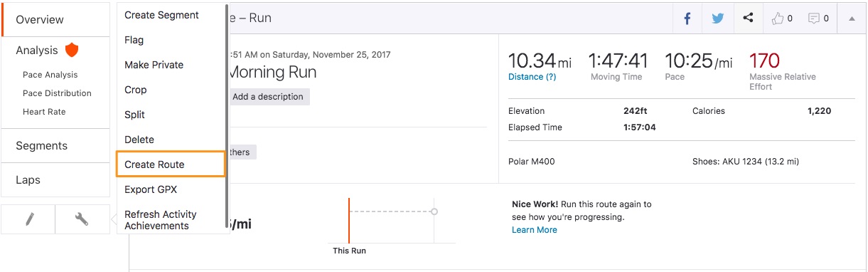The width and height of the screenshot is (868, 272).
Task: Follow the Learn More link
Action: [535, 230]
